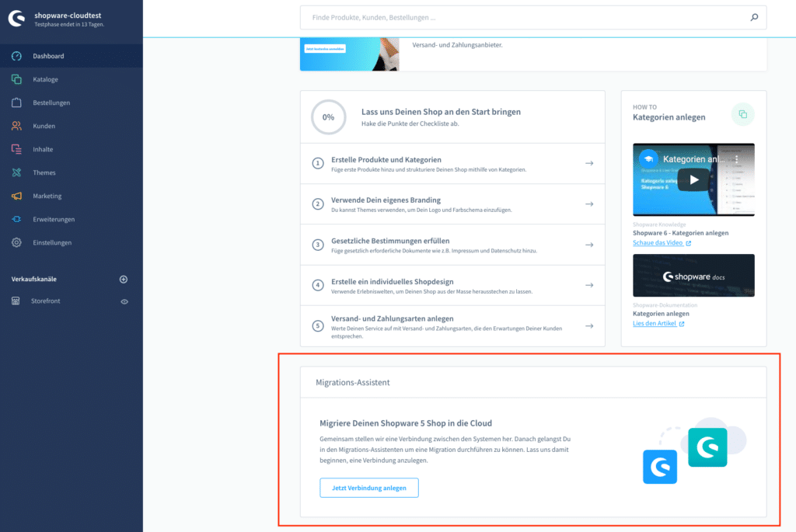Open Themes in the sidebar

click(x=72, y=172)
